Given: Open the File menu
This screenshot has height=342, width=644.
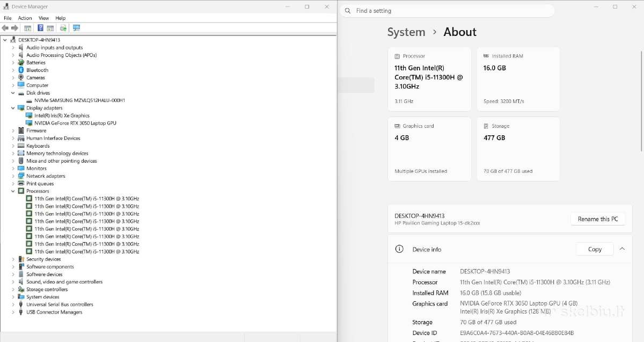Looking at the screenshot, I should (8, 18).
